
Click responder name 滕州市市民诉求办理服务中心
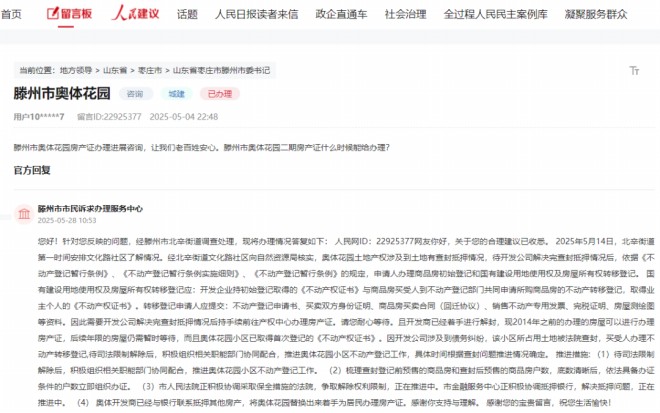click(x=90, y=208)
